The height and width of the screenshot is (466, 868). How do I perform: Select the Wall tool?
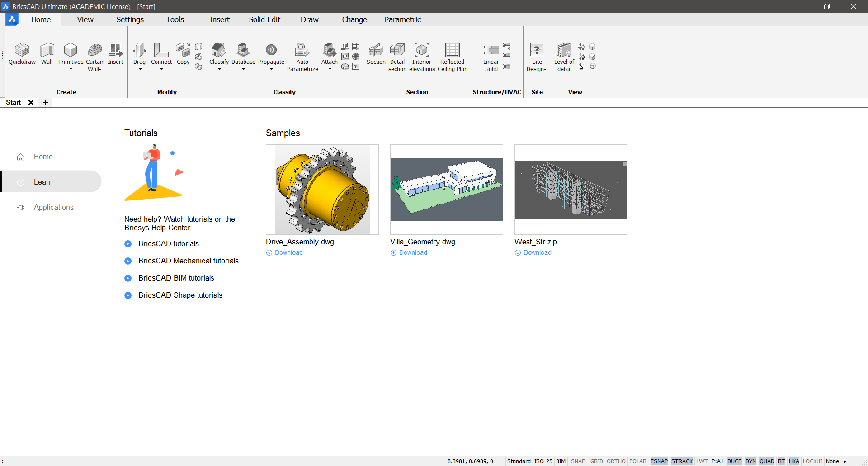[47, 54]
